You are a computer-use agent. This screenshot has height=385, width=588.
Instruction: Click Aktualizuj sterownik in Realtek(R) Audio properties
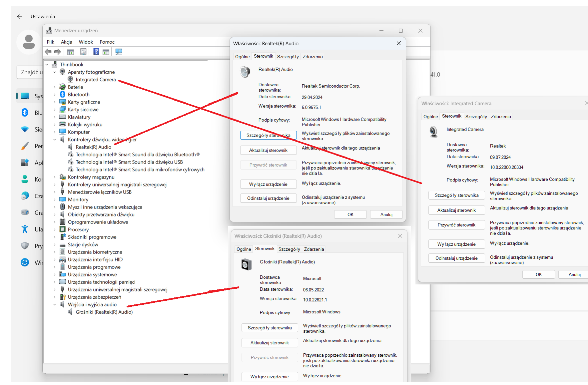tap(268, 151)
